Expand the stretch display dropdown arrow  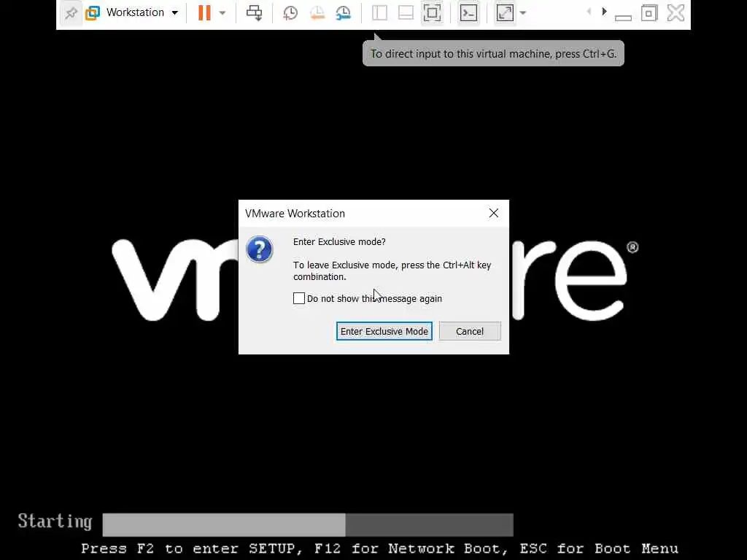523,13
